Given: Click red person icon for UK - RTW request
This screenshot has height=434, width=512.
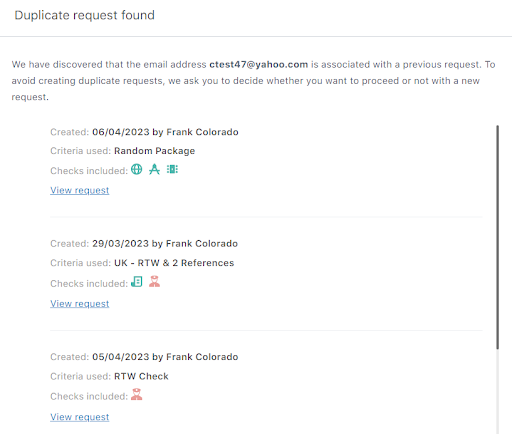Looking at the screenshot, I should (154, 282).
